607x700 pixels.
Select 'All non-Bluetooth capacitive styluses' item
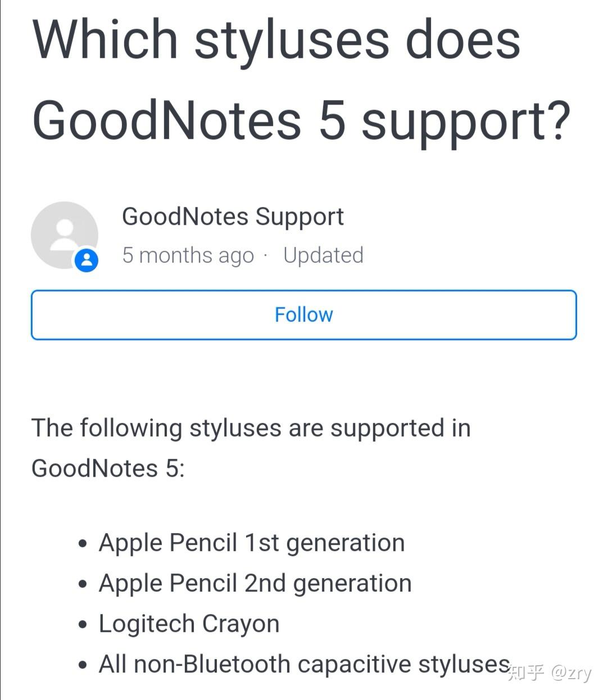click(x=304, y=665)
